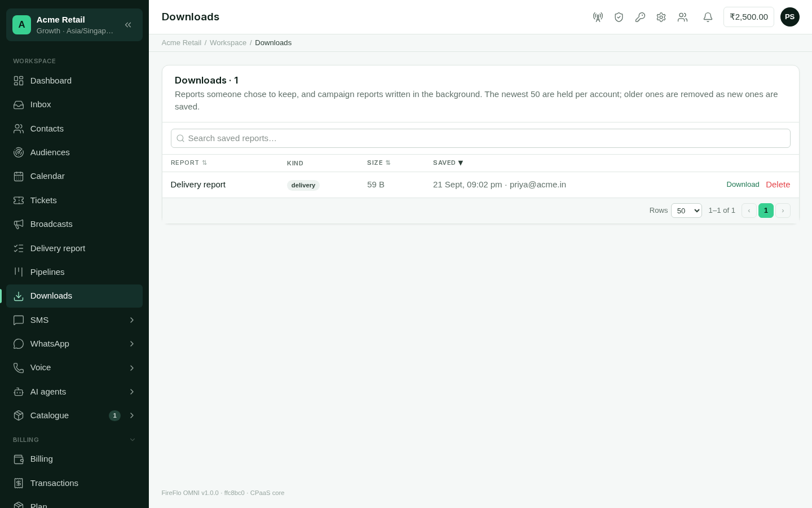Screen dimensions: 812x508
Task: Click the Acme Retail 'A' logo
Action: point(21,25)
